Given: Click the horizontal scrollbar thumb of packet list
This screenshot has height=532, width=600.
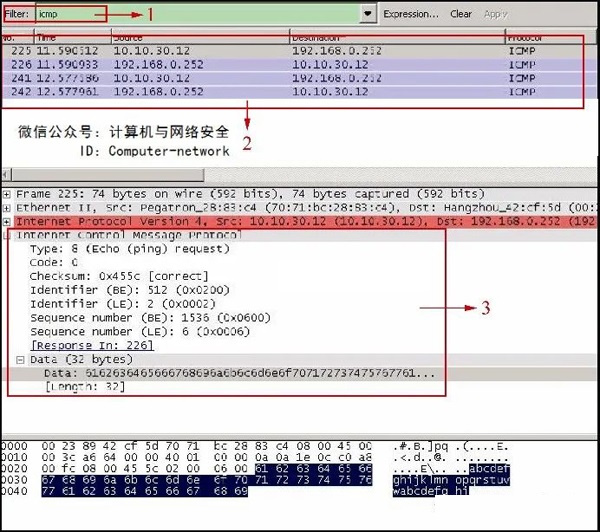Looking at the screenshot, I should click(x=108, y=175).
